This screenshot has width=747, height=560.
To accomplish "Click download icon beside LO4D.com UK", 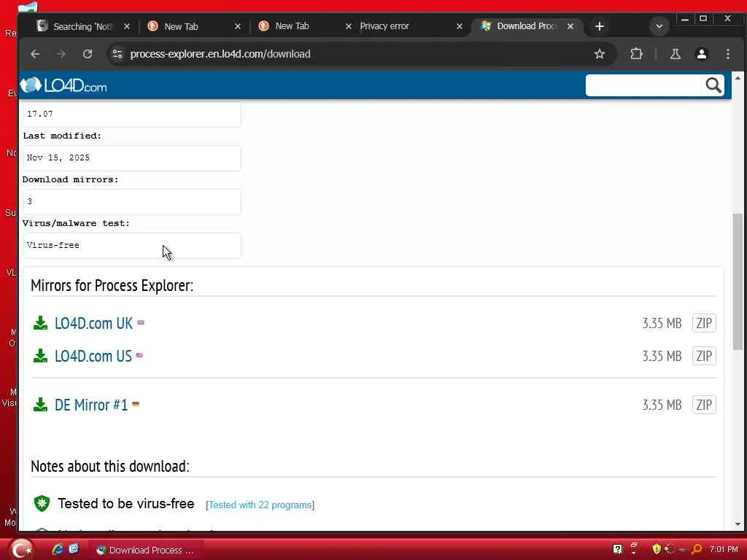I will point(41,323).
